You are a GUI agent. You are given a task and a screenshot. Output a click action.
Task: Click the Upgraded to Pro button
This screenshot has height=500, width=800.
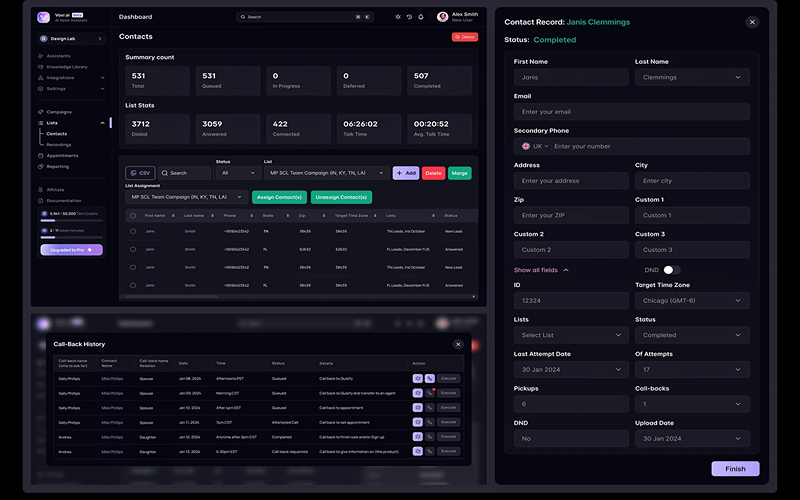tap(71, 250)
